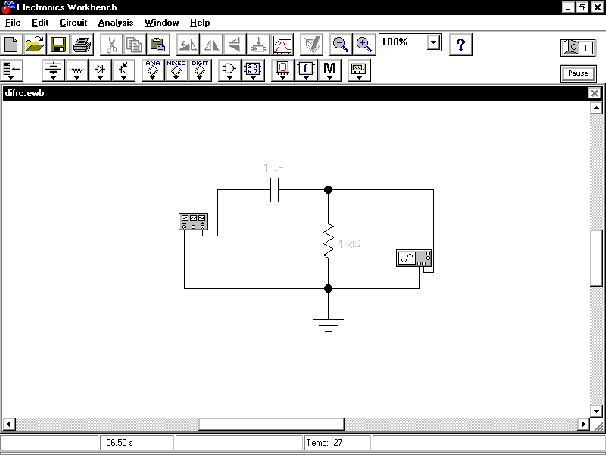The width and height of the screenshot is (606, 455).
Task: Open the Indicators parts bin
Action: (x=283, y=70)
